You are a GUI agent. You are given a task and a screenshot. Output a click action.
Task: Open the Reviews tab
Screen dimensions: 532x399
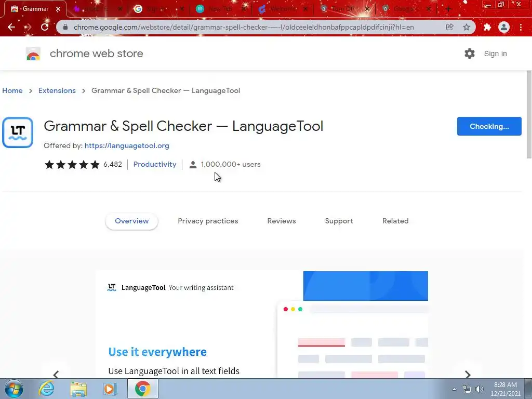click(x=282, y=221)
